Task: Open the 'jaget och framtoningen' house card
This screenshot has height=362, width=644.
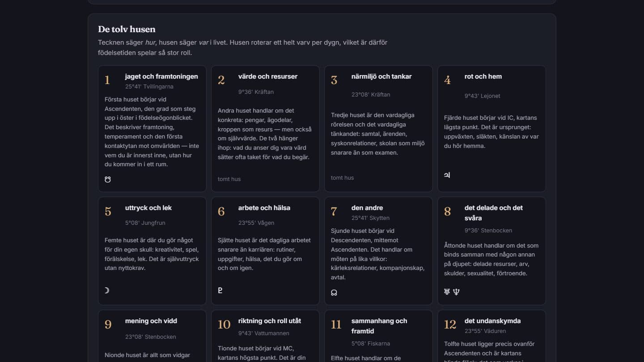Action: [152, 129]
